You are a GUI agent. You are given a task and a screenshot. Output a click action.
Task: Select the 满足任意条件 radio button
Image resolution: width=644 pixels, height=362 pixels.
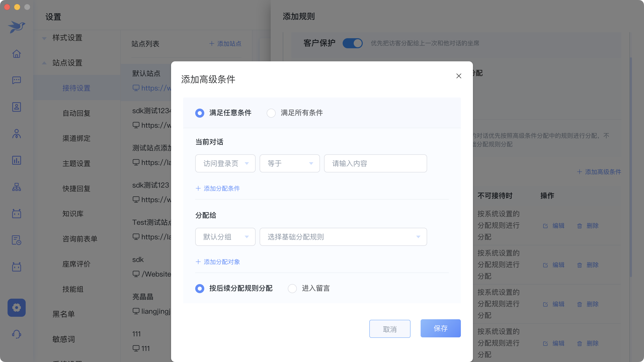point(200,113)
